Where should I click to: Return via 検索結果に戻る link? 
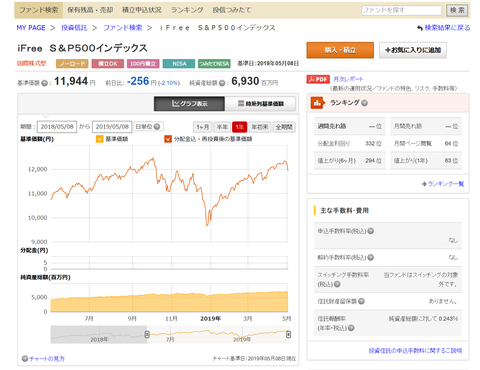click(x=447, y=28)
